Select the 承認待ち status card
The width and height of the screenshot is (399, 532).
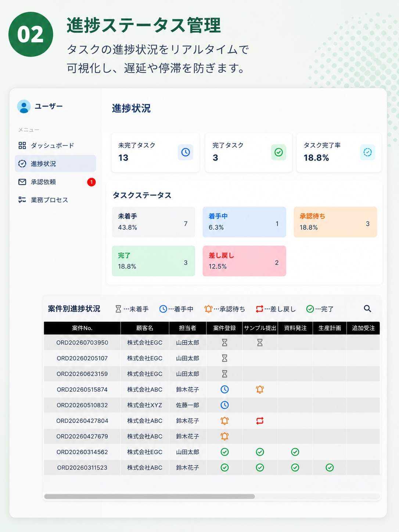335,222
